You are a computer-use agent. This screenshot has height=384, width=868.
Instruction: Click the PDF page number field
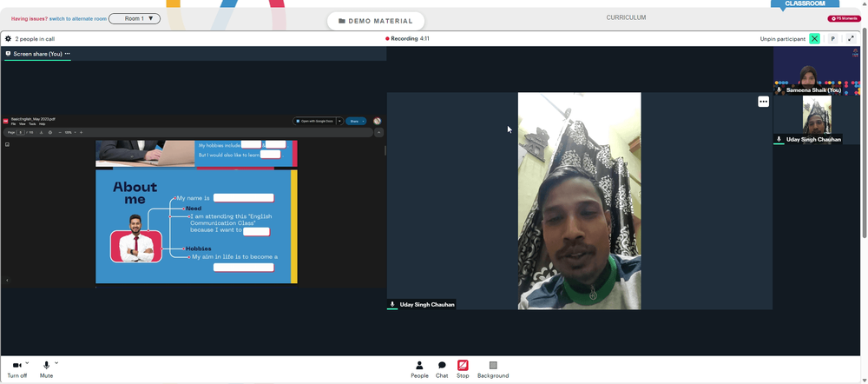(x=21, y=132)
